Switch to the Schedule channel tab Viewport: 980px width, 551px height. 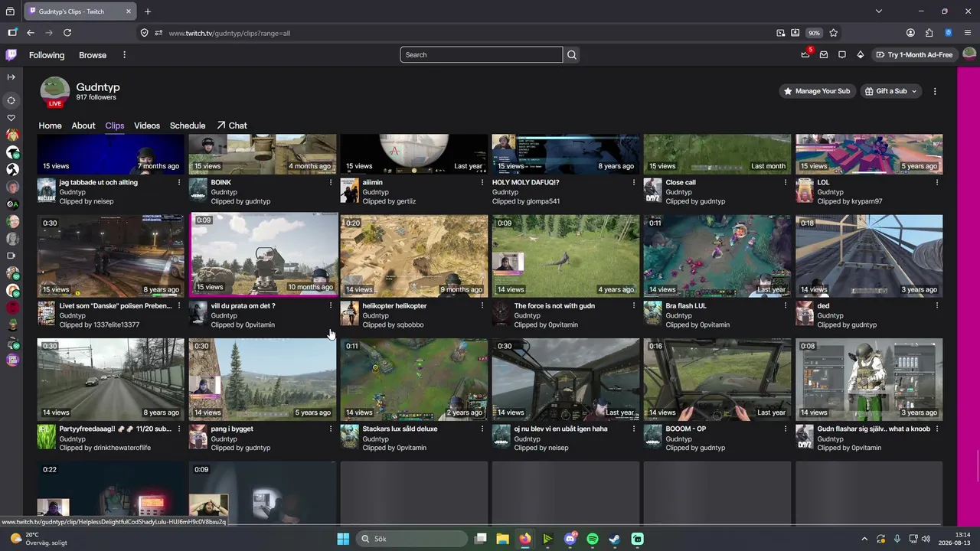point(188,126)
